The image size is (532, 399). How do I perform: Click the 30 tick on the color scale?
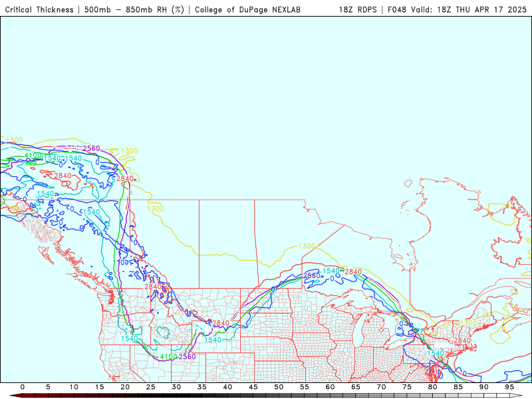pos(176,387)
